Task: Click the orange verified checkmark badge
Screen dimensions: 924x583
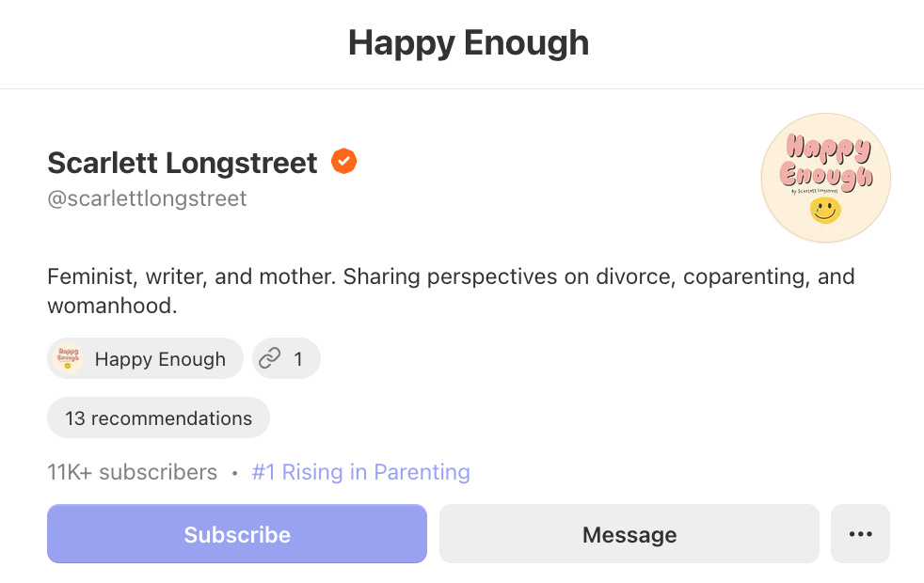Action: [343, 162]
